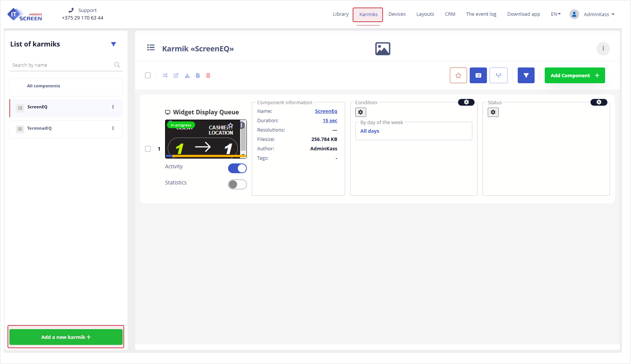Click the 15 sec duration link
The height and width of the screenshot is (364, 631).
coord(330,121)
